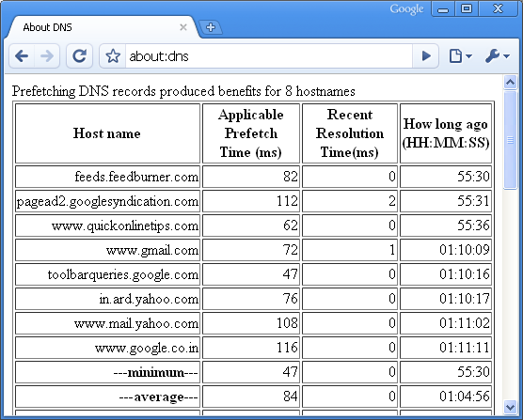Select time 01:11:02 in mail.yahoo row

(446, 323)
